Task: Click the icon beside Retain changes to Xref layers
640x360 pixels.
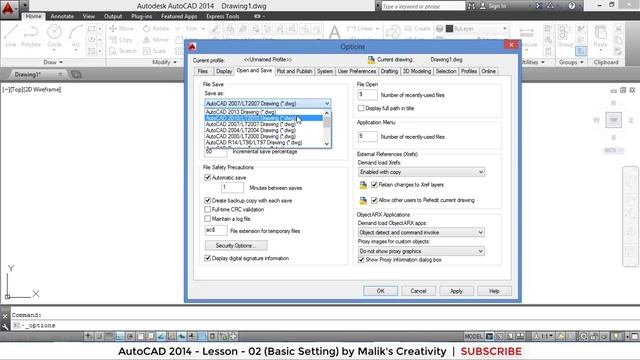Action: point(363,185)
